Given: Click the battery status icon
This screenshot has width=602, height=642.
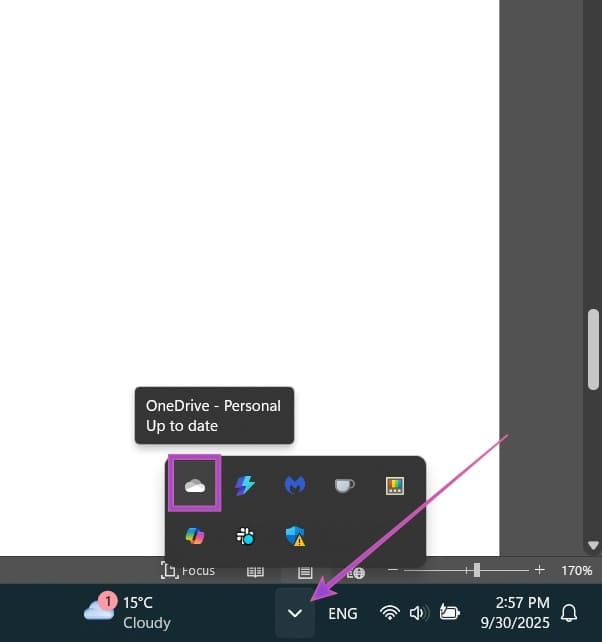Looking at the screenshot, I should click(449, 613).
